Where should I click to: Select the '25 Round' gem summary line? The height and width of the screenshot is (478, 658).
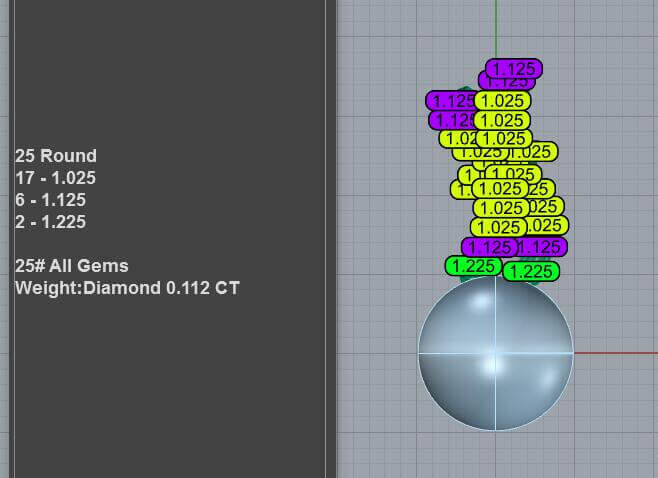coord(56,156)
